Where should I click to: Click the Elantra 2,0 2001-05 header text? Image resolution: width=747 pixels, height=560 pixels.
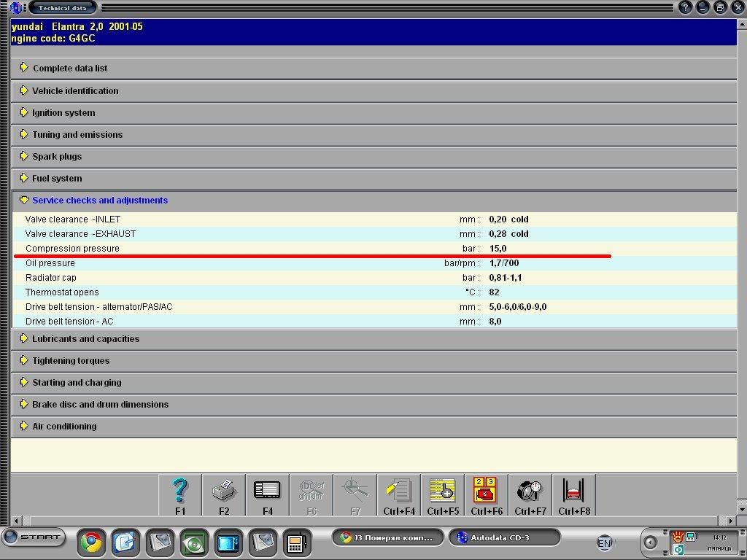97,27
